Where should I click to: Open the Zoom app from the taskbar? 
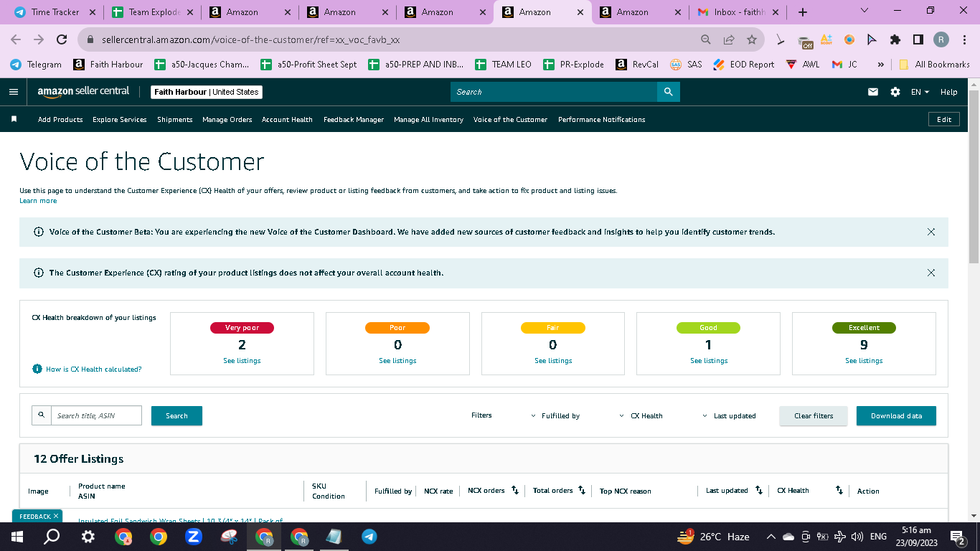[193, 537]
